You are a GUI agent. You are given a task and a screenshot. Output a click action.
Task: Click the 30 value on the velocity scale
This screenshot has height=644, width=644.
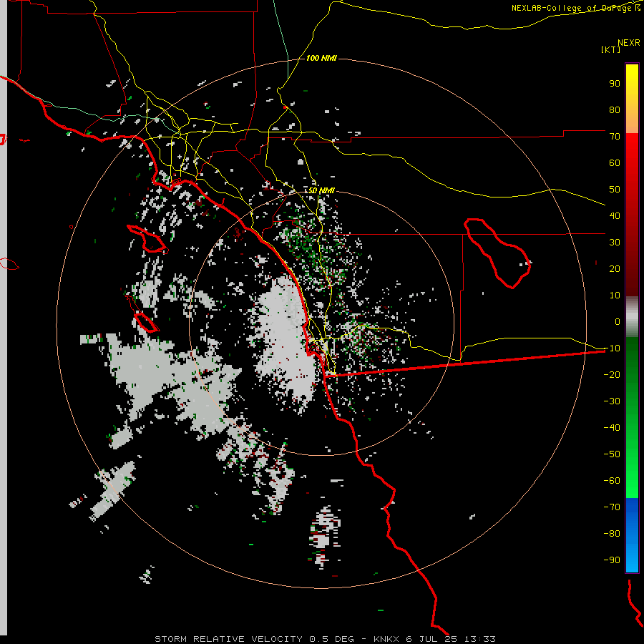click(x=615, y=243)
